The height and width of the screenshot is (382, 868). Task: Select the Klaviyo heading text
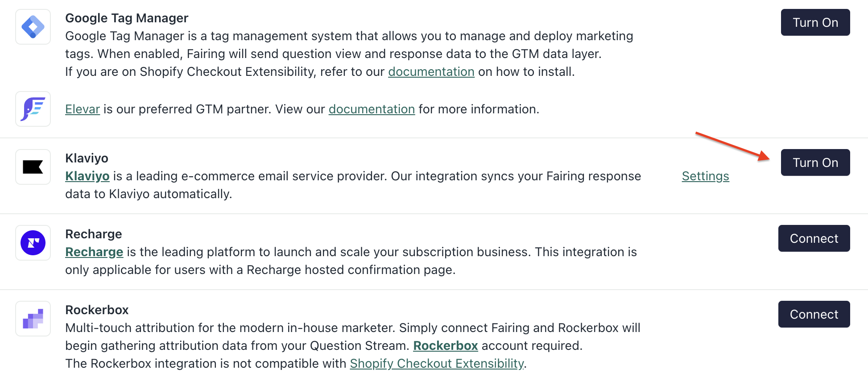click(87, 158)
